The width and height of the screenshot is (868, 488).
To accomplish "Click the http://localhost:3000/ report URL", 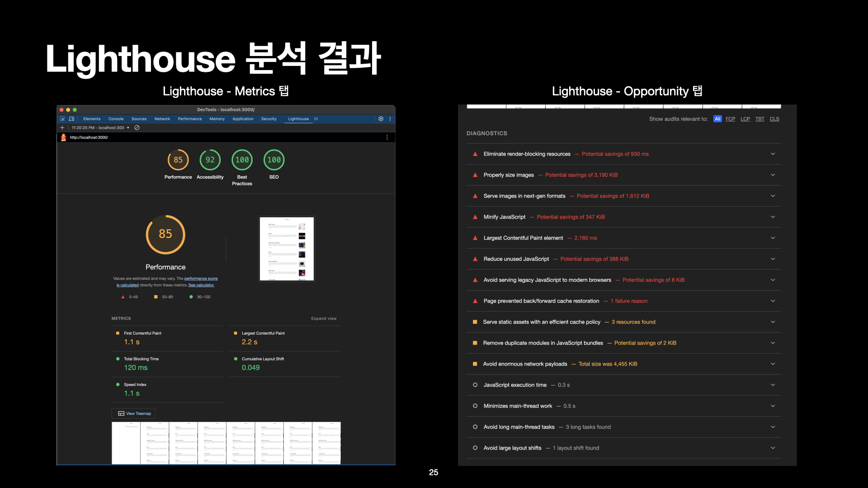I will pyautogui.click(x=89, y=137).
